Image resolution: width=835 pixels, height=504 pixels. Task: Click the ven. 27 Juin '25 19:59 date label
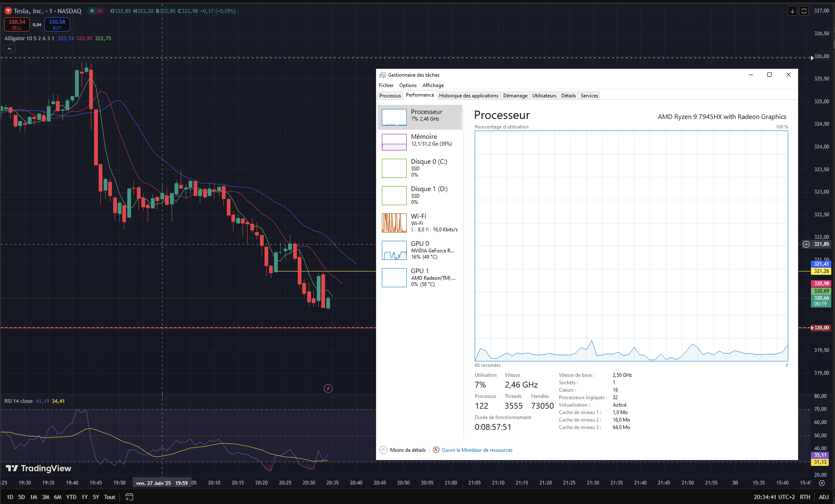[162, 483]
